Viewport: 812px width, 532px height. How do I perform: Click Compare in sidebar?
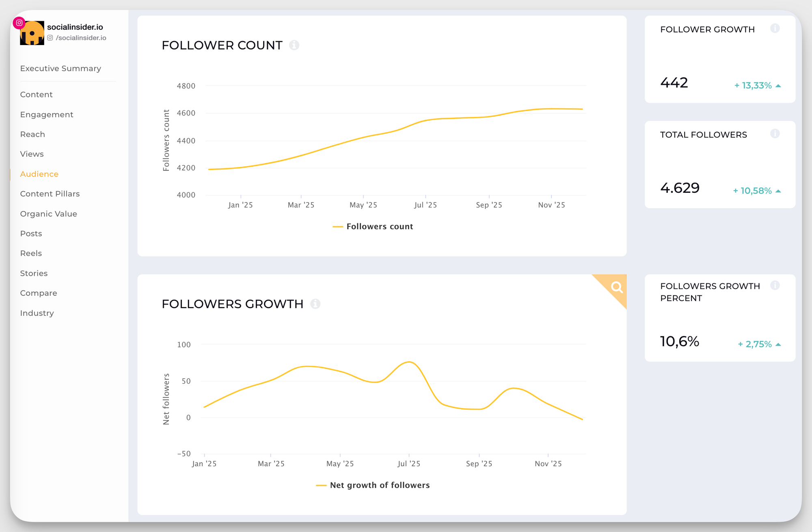tap(38, 293)
